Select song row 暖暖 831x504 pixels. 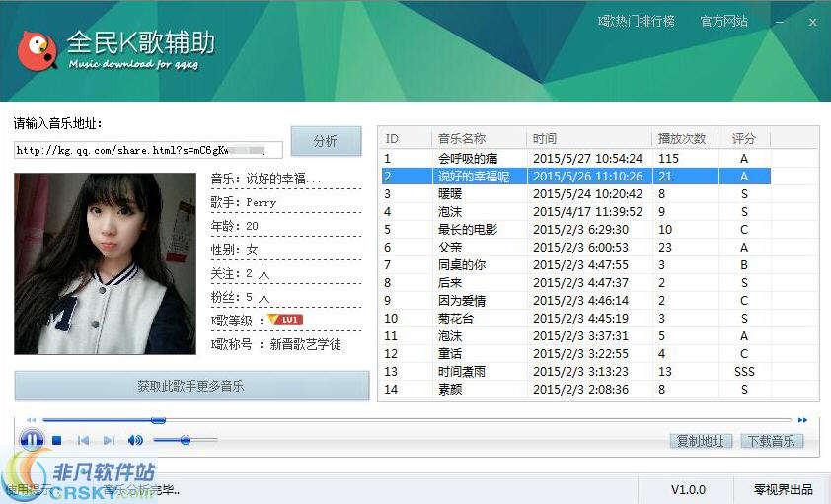tap(576, 193)
